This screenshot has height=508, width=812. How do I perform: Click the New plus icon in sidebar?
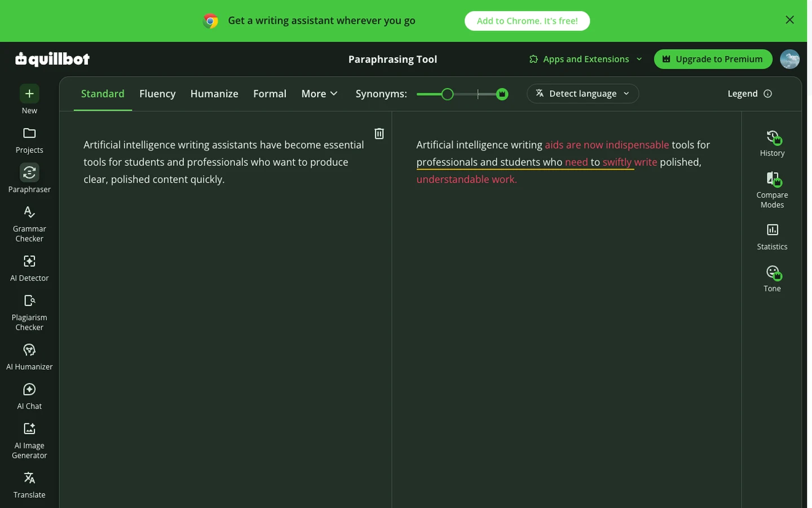point(29,94)
